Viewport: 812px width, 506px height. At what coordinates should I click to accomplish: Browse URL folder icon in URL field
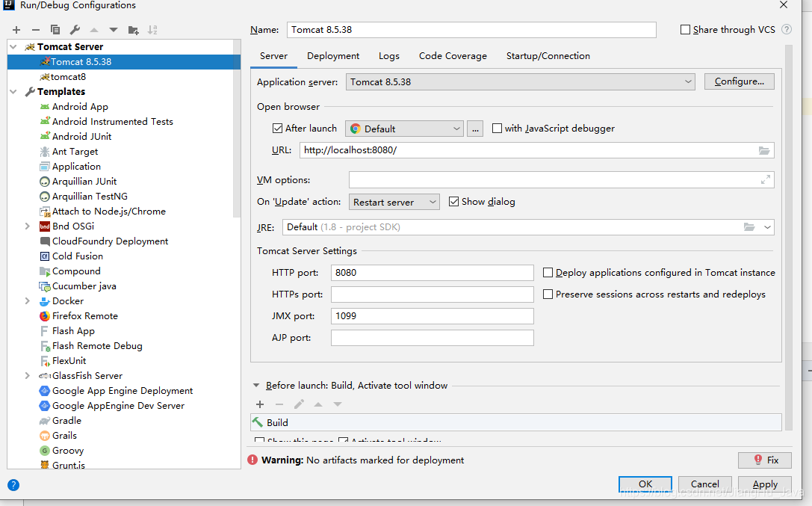(764, 150)
